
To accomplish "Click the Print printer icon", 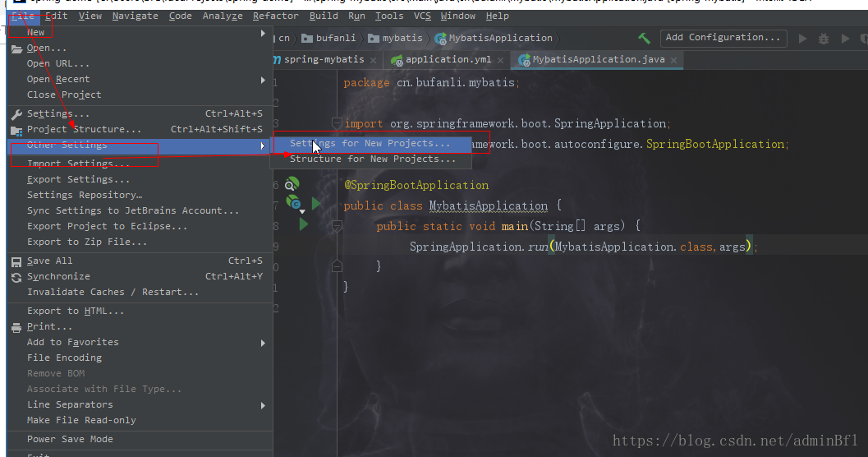I will tap(16, 327).
